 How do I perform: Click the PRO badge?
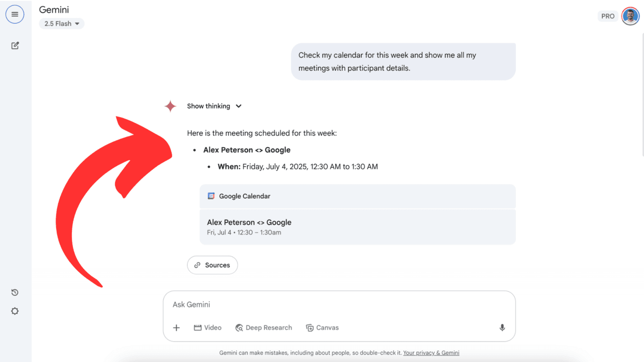(608, 16)
